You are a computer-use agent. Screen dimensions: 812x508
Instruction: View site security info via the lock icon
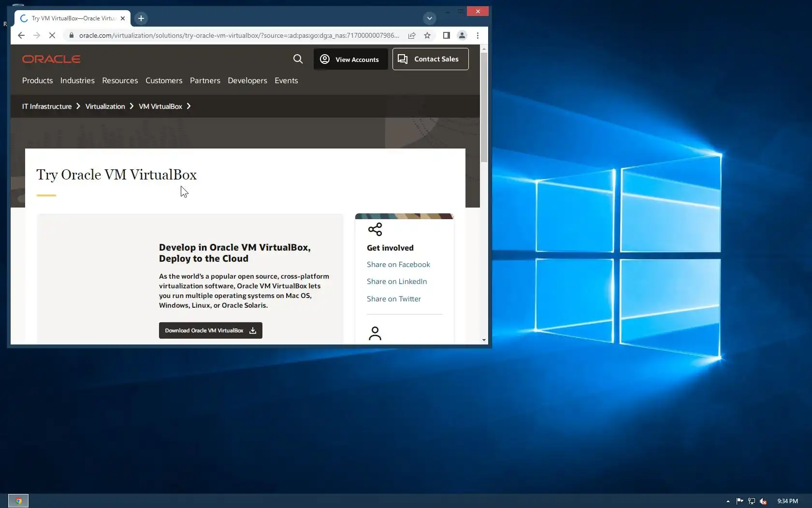click(72, 35)
